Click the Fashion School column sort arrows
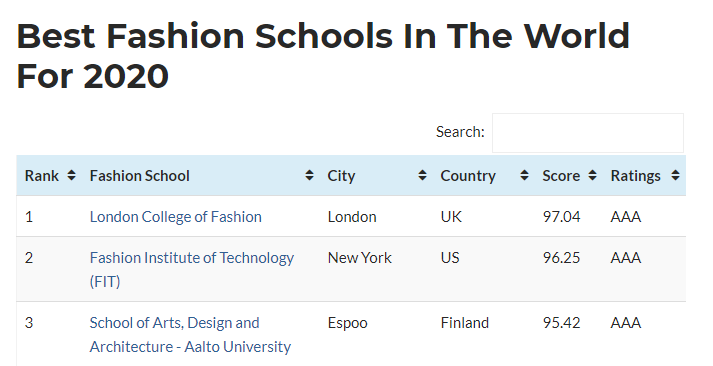 [309, 175]
